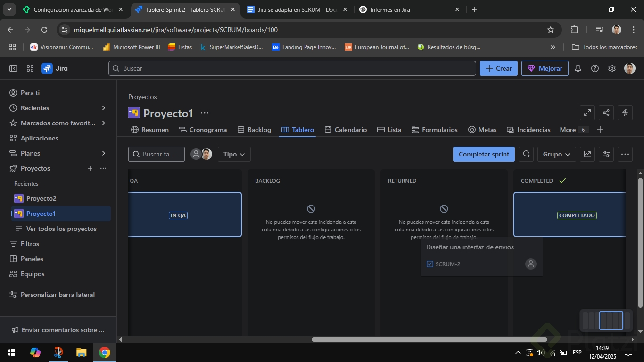Image resolution: width=644 pixels, height=362 pixels.
Task: Click Personalizar barra lateral
Action: [58, 295]
